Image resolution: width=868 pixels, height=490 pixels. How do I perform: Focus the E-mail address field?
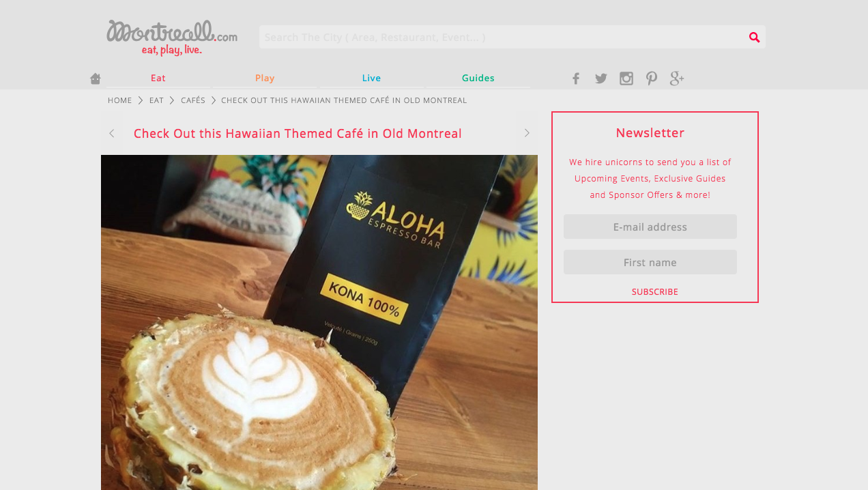coord(650,227)
